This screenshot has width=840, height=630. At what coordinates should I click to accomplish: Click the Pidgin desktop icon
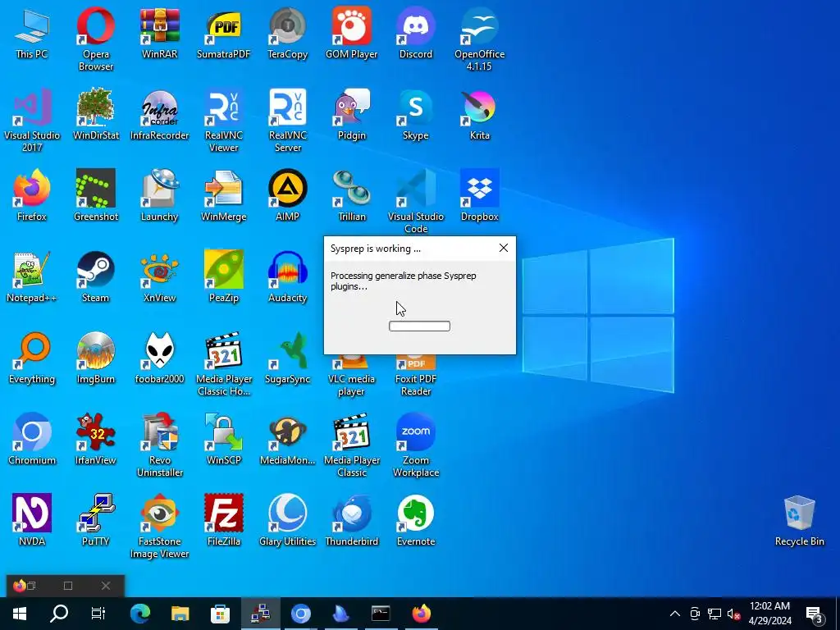[x=351, y=113]
